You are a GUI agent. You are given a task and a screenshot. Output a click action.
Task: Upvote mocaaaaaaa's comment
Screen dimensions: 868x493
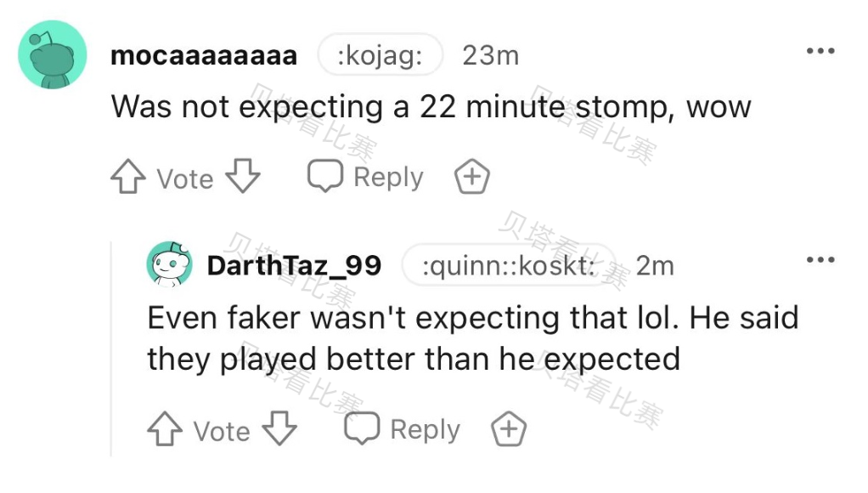128,178
